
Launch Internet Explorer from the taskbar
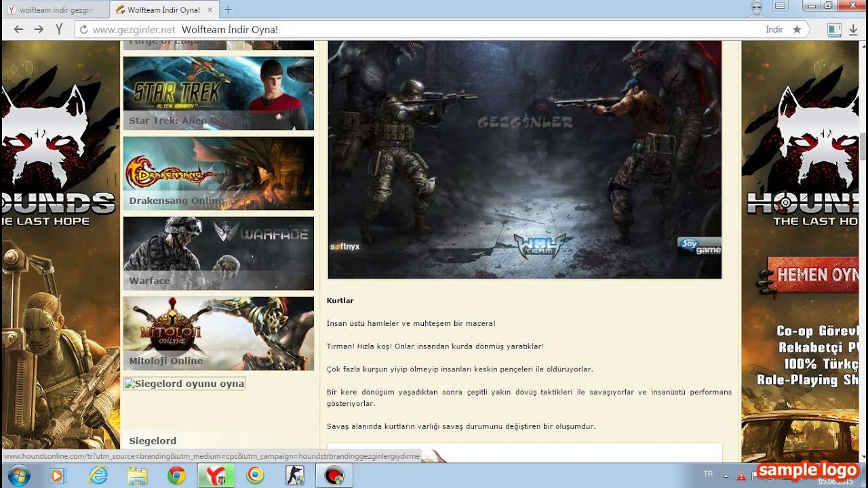(99, 476)
